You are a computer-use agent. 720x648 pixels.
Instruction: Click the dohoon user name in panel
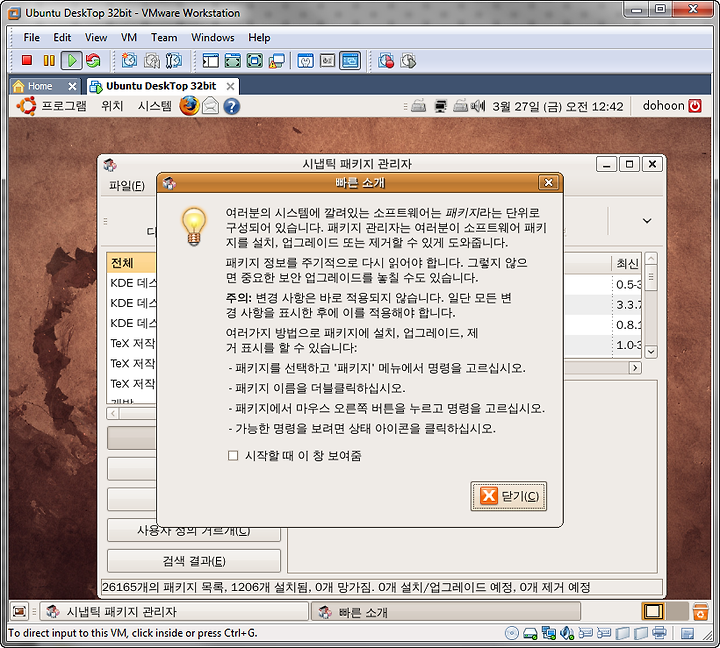click(664, 106)
